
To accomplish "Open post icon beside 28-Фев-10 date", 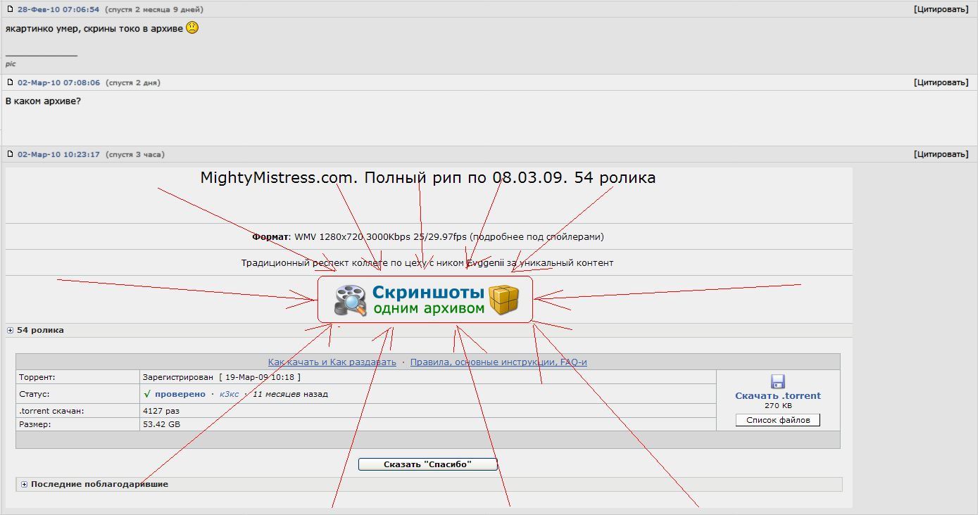I will (10, 9).
